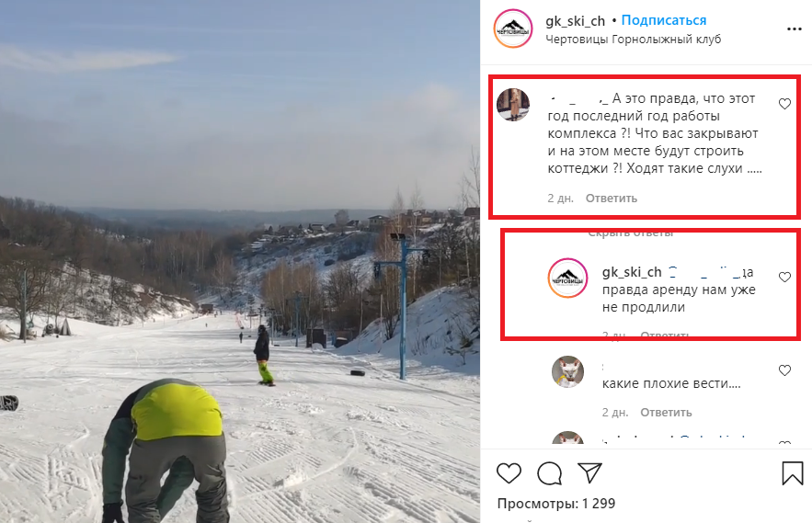Collapse replies via Скрыть ответы
This screenshot has width=812, height=523.
630,233
